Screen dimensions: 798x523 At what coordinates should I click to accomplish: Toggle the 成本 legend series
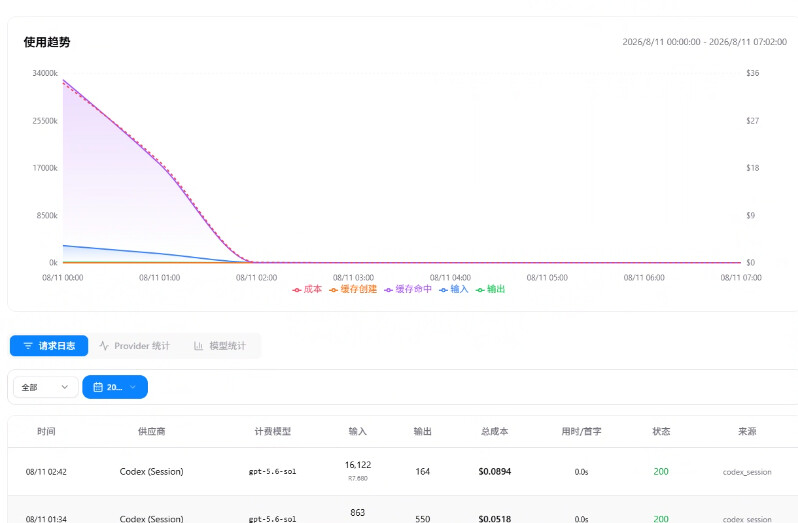pos(307,289)
